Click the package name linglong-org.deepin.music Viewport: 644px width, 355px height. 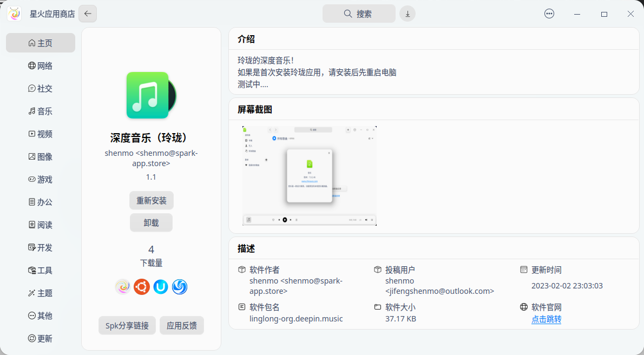296,318
